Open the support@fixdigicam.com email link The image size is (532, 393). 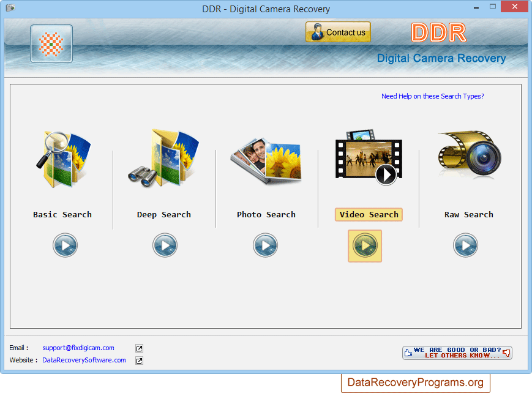[x=78, y=348]
